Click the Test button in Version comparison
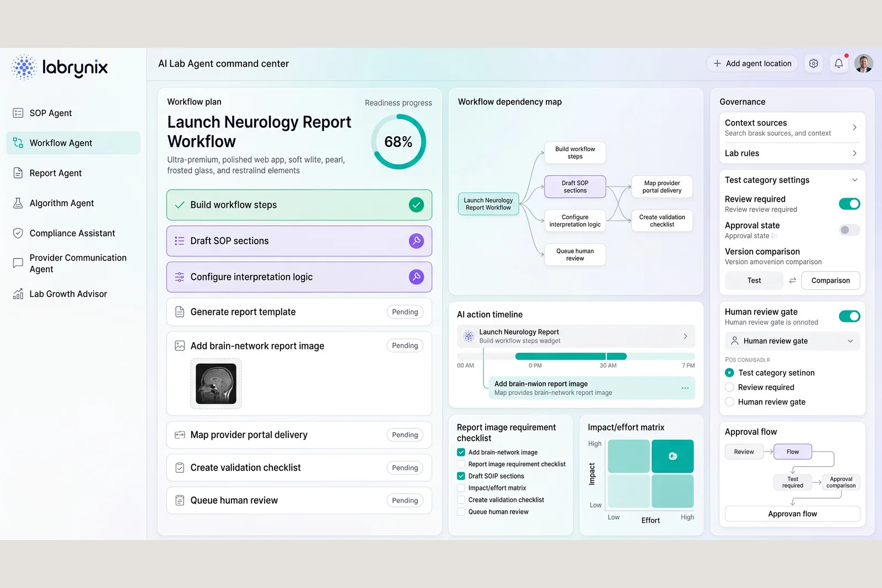The width and height of the screenshot is (882, 588). 754,280
